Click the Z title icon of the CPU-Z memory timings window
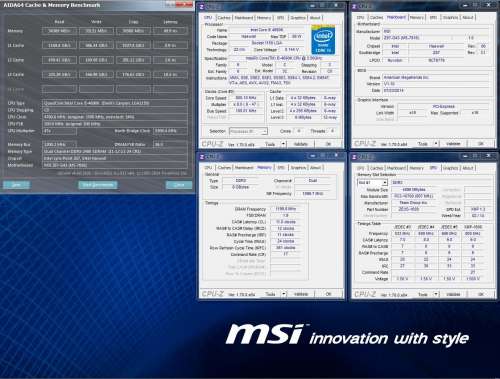 [x=202, y=157]
